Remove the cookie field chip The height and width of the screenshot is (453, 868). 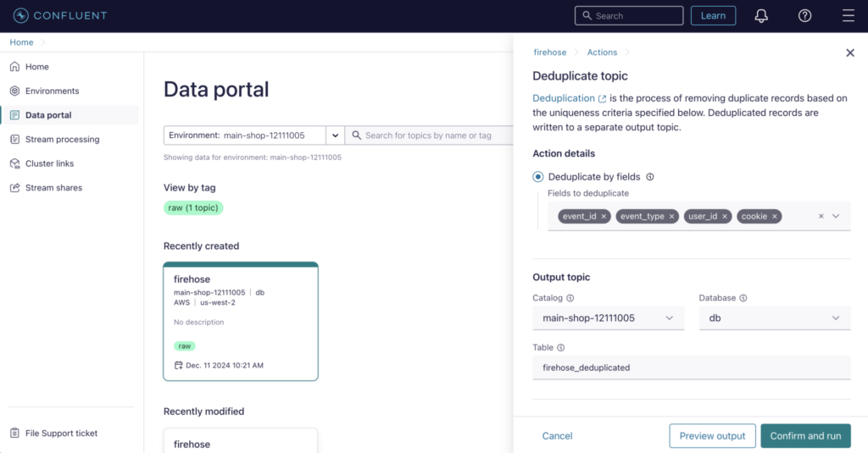tap(775, 216)
